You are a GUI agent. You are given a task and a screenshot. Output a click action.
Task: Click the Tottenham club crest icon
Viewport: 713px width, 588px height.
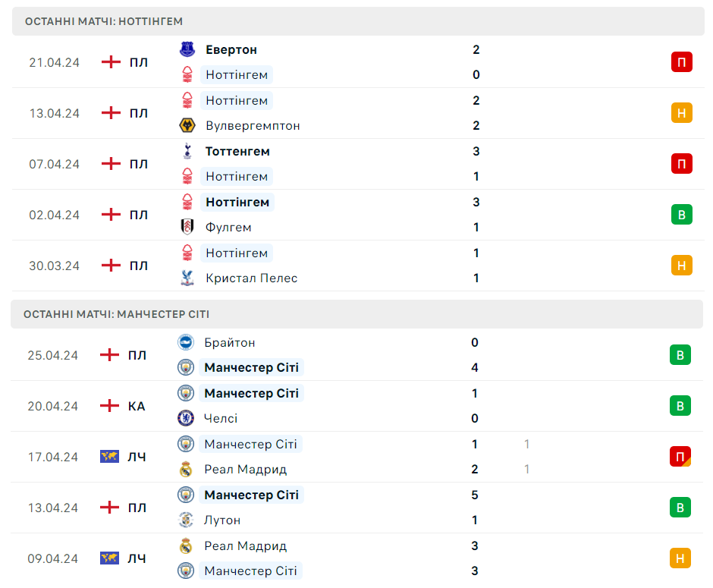[x=187, y=151]
